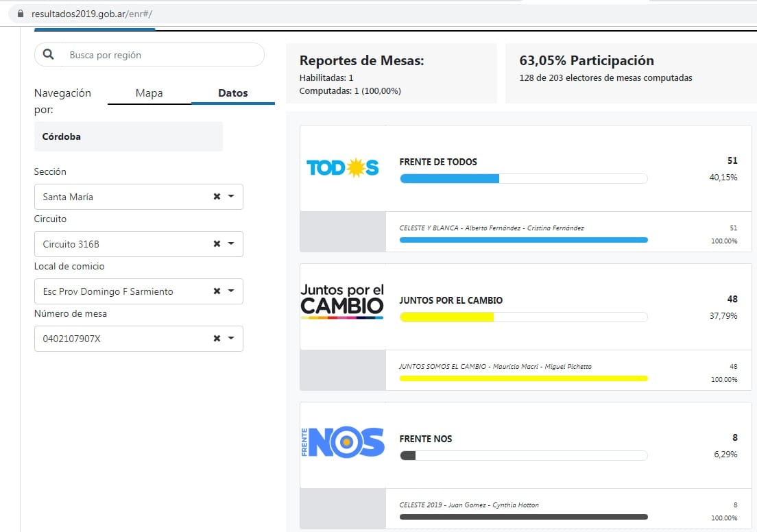Click the 63,05% Participación heading
This screenshot has width=757, height=532.
tap(586, 61)
